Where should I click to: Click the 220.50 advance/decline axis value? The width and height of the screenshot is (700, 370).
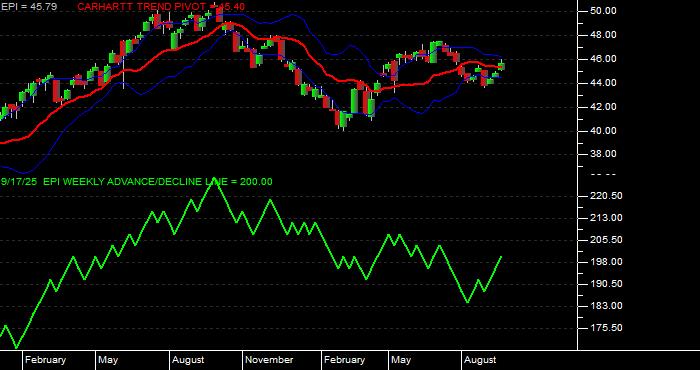coord(606,196)
